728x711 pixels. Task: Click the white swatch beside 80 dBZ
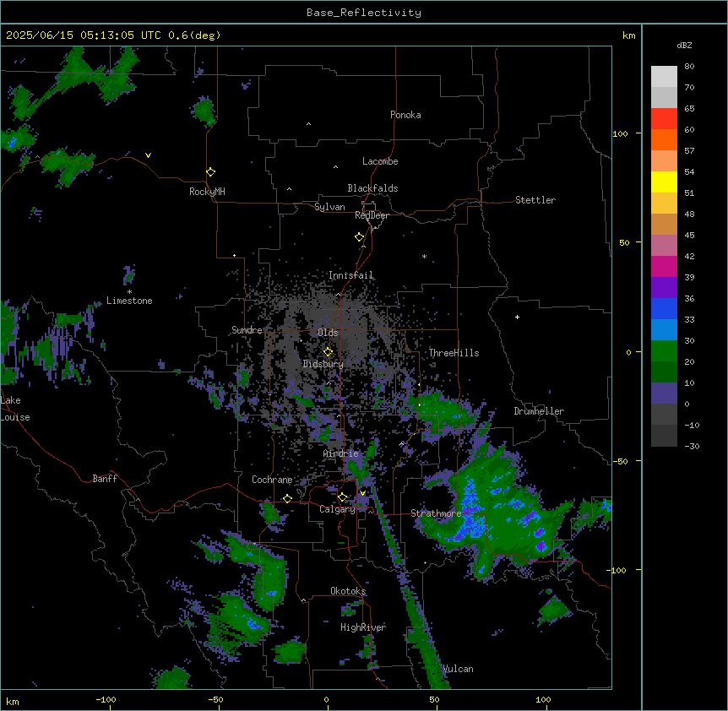pyautogui.click(x=664, y=77)
